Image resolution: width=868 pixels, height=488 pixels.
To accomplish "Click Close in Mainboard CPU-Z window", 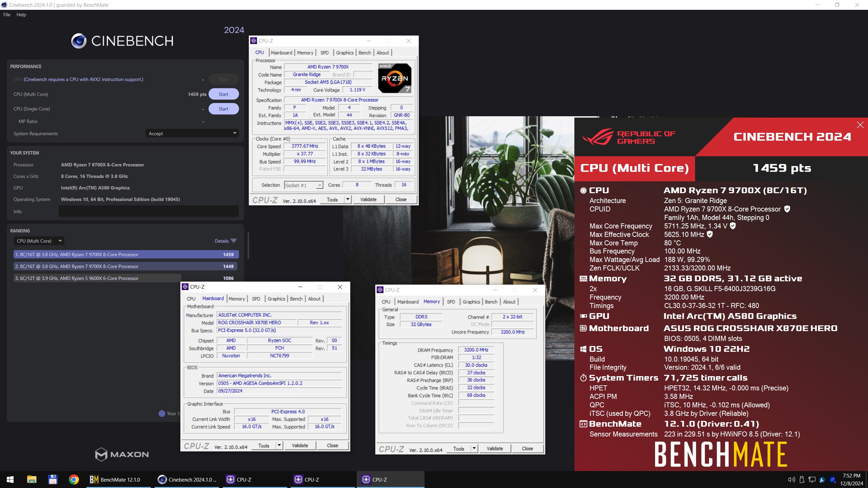I will tap(332, 446).
